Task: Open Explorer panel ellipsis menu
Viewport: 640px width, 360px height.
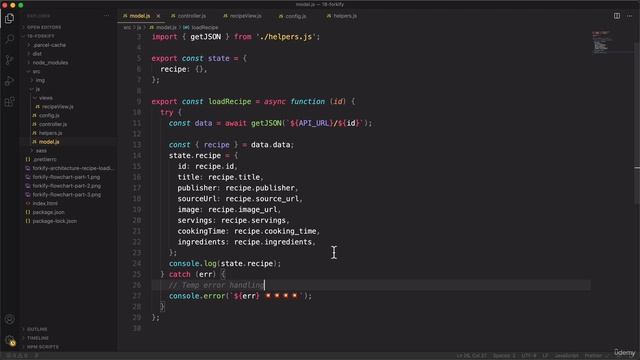Action: (x=107, y=16)
